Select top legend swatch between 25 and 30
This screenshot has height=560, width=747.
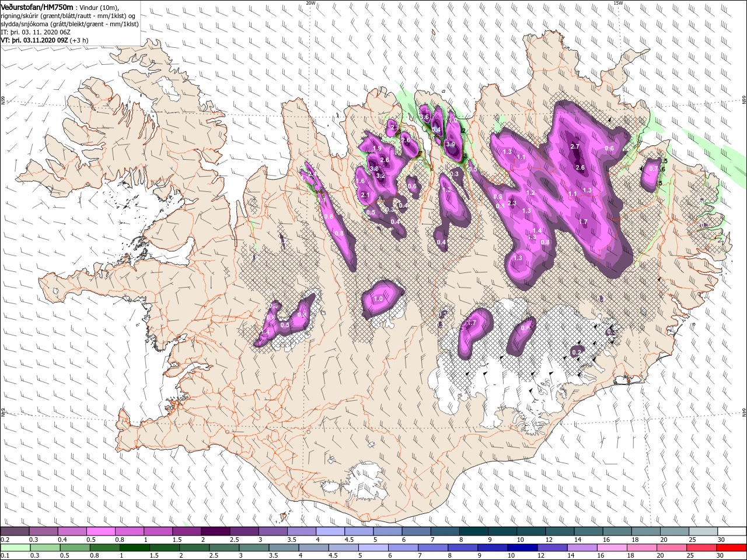703,531
